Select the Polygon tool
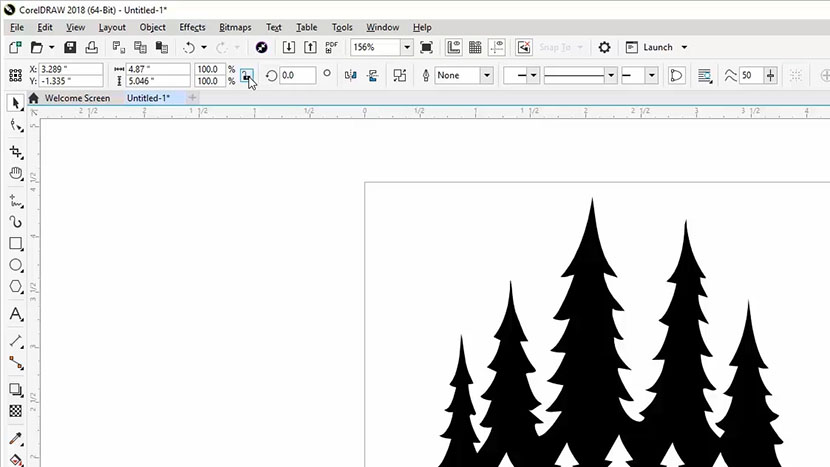This screenshot has width=830, height=467. 16,287
